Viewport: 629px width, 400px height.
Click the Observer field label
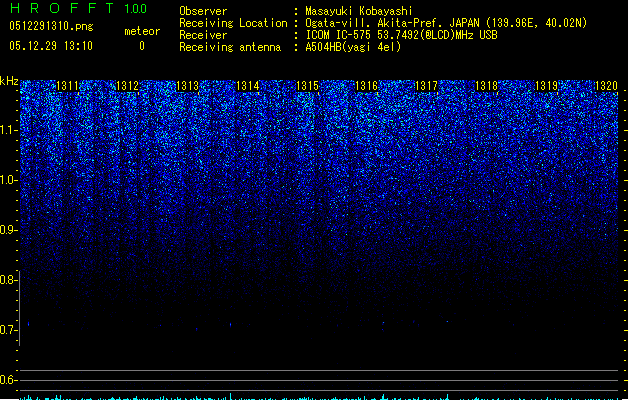pyautogui.click(x=203, y=11)
